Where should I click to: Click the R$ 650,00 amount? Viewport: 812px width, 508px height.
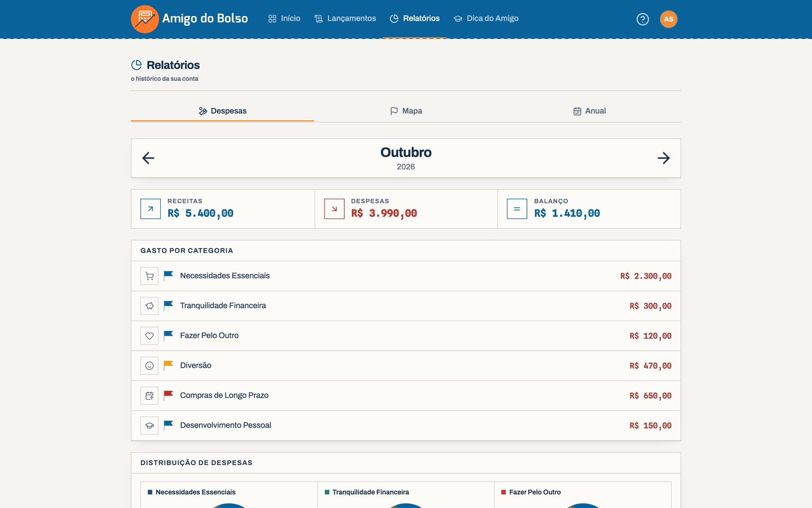click(x=650, y=396)
